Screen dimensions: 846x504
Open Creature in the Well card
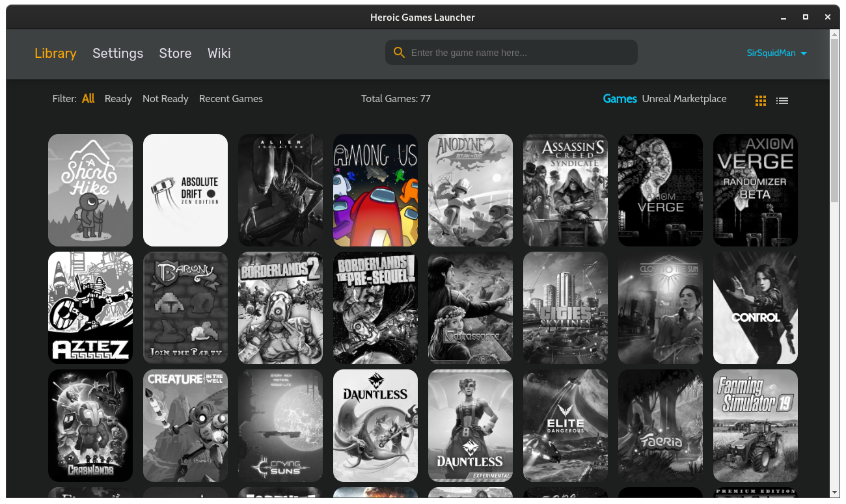click(x=185, y=425)
